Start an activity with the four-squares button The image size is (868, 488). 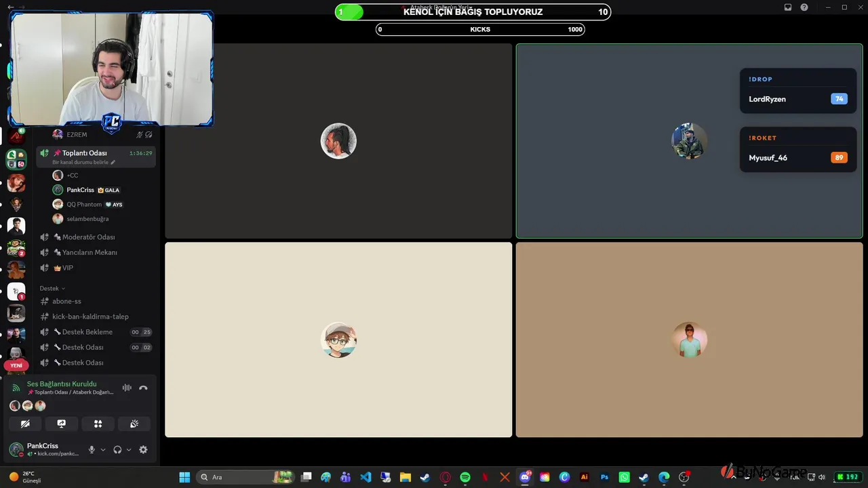tap(98, 424)
